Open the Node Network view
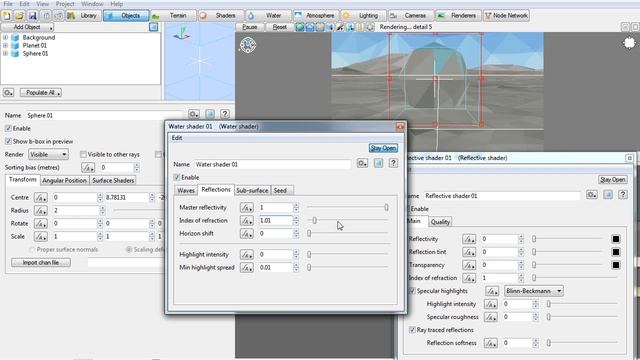 pyautogui.click(x=506, y=16)
